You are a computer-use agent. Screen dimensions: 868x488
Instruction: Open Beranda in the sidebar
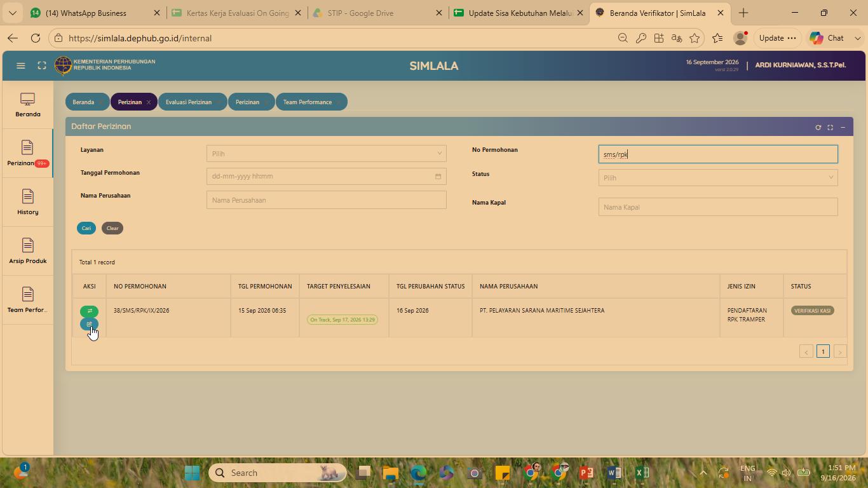click(28, 105)
